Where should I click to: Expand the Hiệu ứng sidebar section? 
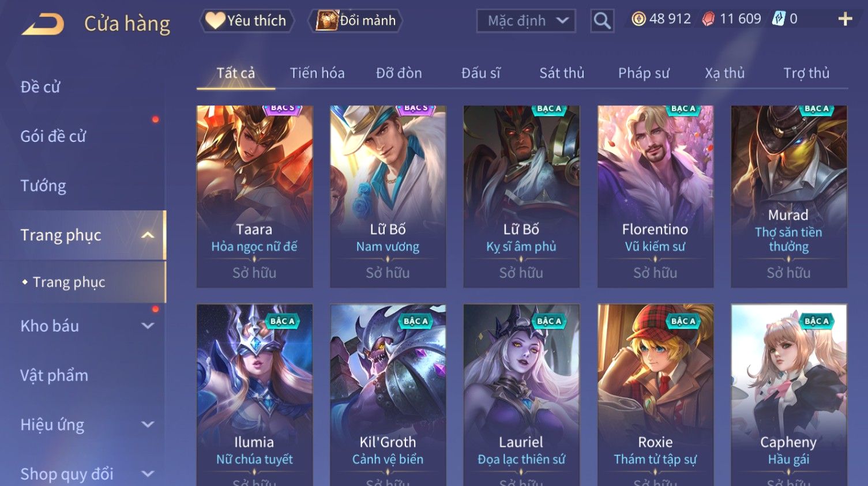(x=148, y=425)
